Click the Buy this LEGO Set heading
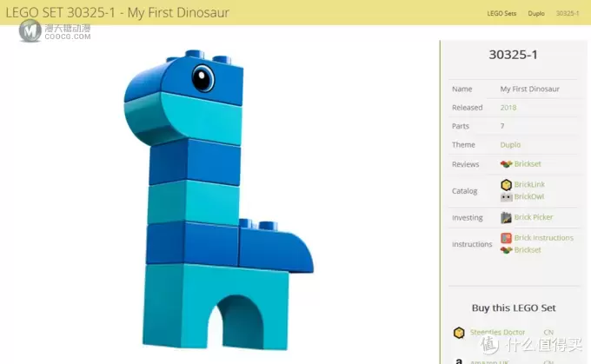591x364 pixels. point(514,308)
